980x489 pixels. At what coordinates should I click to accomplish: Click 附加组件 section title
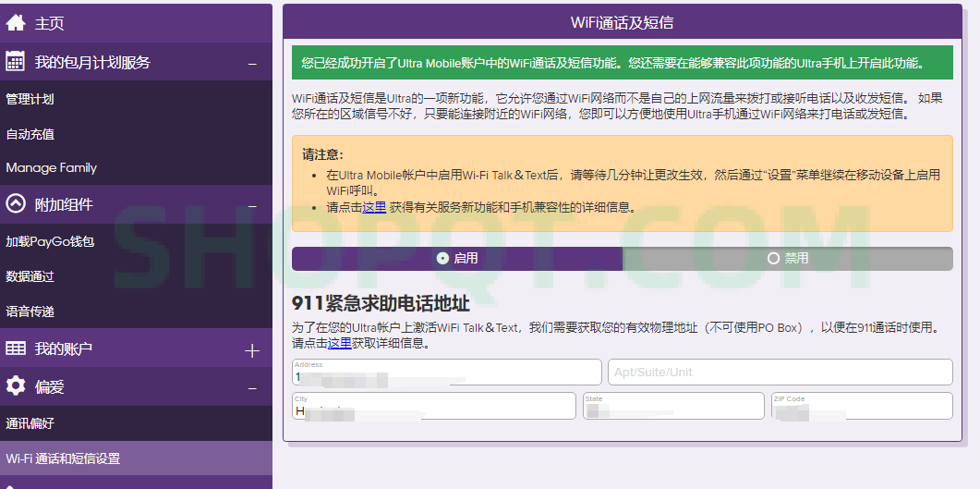64,204
